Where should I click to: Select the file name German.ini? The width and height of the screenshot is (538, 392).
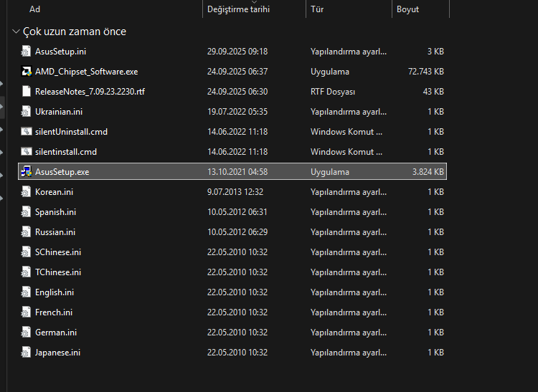tap(56, 333)
